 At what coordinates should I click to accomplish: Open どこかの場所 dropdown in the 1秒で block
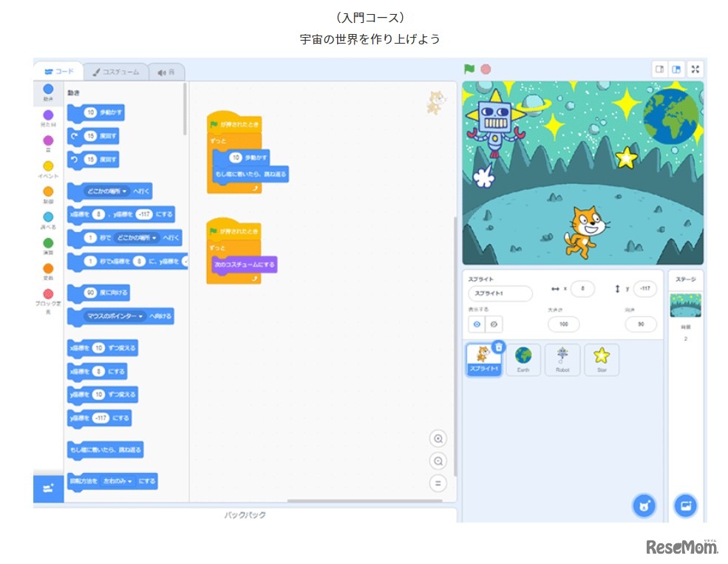pos(137,238)
